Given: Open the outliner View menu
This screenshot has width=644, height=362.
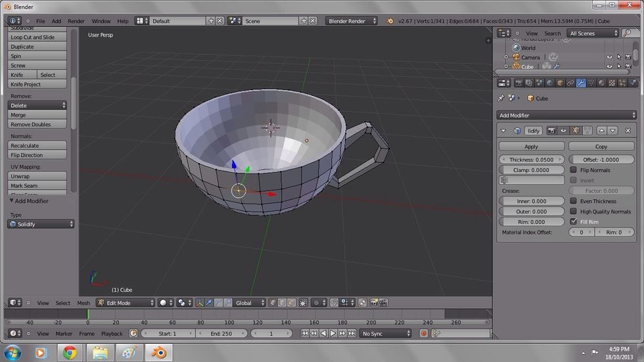Looking at the screenshot, I should pos(532,34).
